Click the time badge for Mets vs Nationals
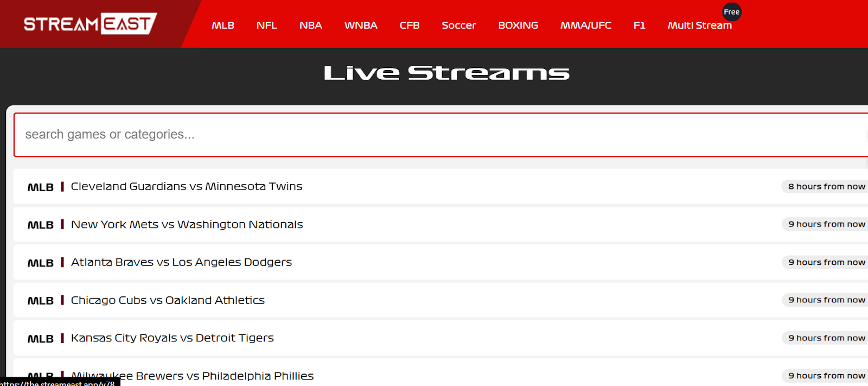Viewport: 868px width, 386px height. tap(826, 224)
